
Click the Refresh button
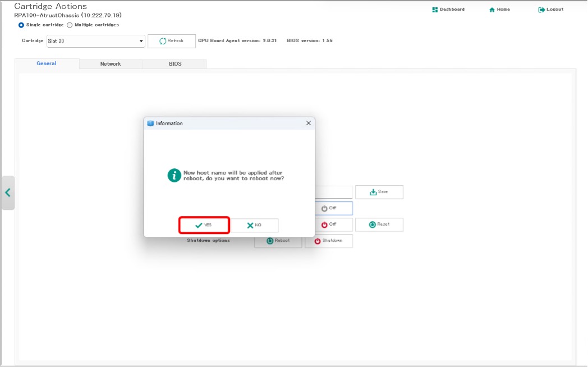(x=171, y=41)
